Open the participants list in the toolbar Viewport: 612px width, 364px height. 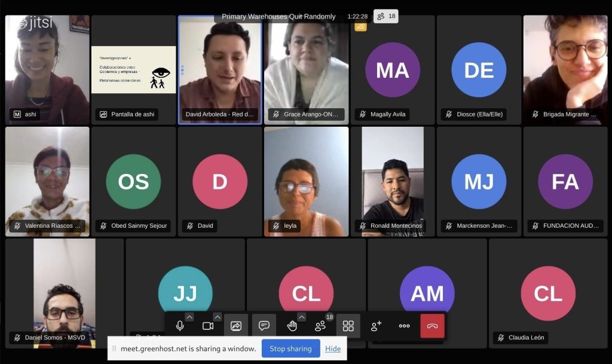320,326
